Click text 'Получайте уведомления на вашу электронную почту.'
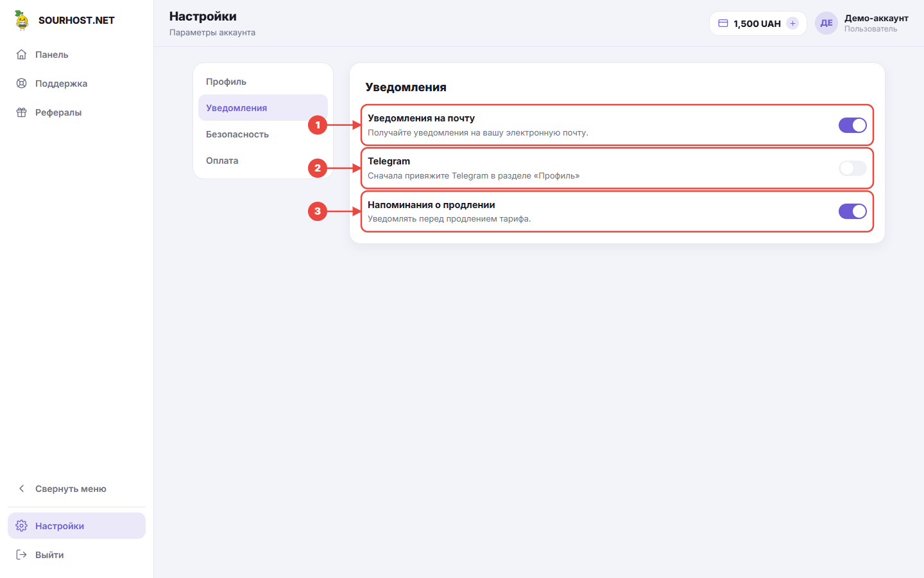 (x=478, y=133)
